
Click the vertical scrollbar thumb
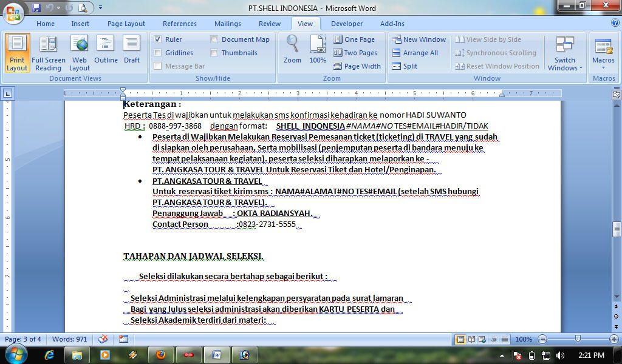tap(616, 229)
